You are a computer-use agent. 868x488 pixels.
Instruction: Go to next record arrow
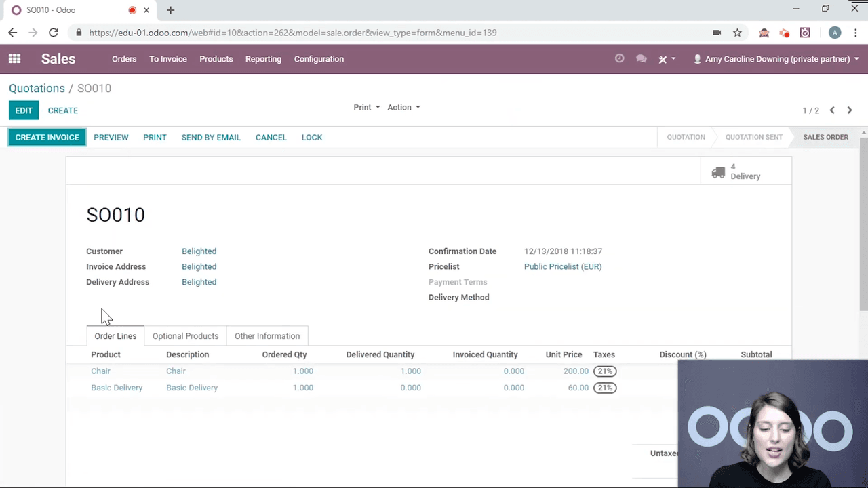849,110
